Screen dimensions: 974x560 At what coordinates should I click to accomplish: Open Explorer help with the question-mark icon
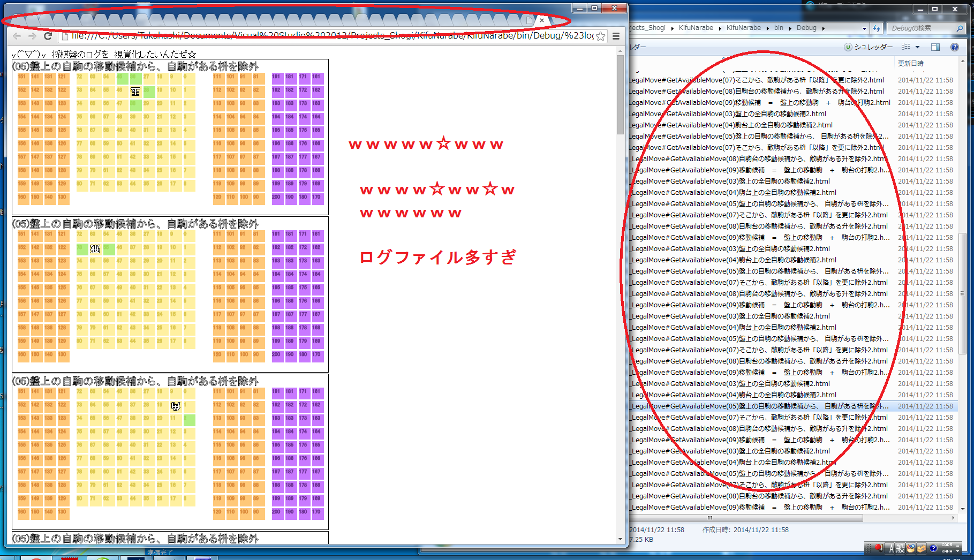[x=954, y=47]
